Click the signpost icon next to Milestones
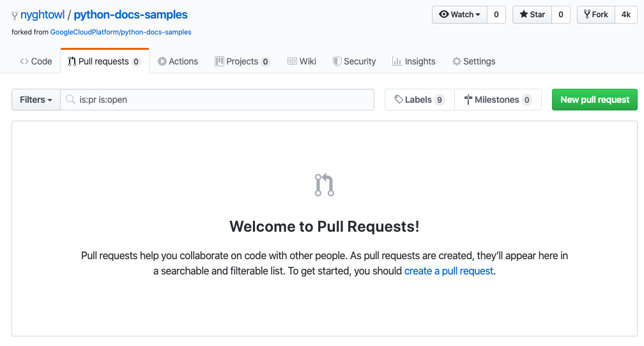 468,100
